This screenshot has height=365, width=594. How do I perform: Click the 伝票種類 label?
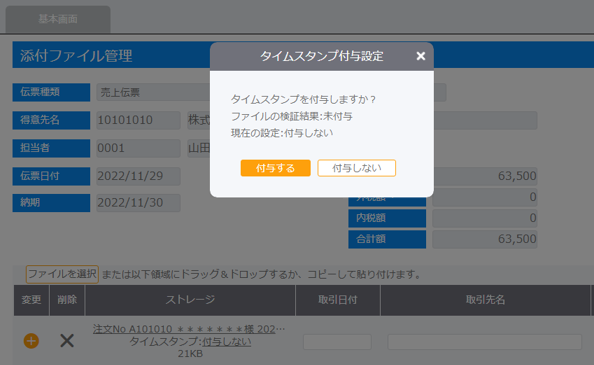pos(51,92)
